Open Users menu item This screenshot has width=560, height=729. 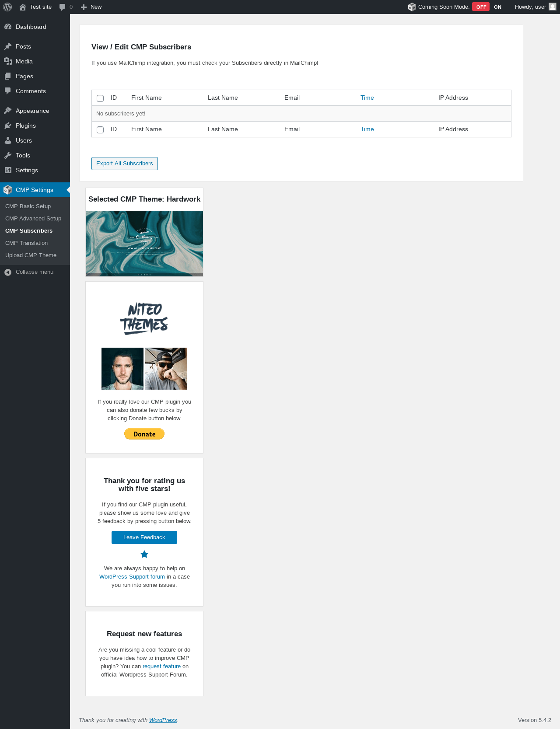click(x=35, y=140)
